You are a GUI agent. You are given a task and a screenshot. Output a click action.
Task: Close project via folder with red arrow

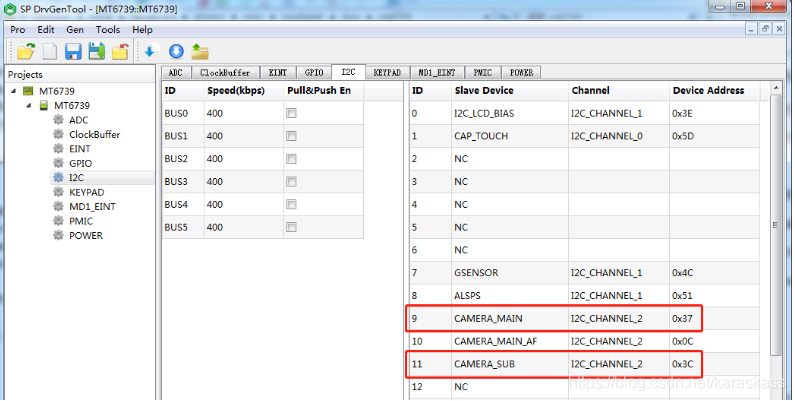click(x=120, y=51)
